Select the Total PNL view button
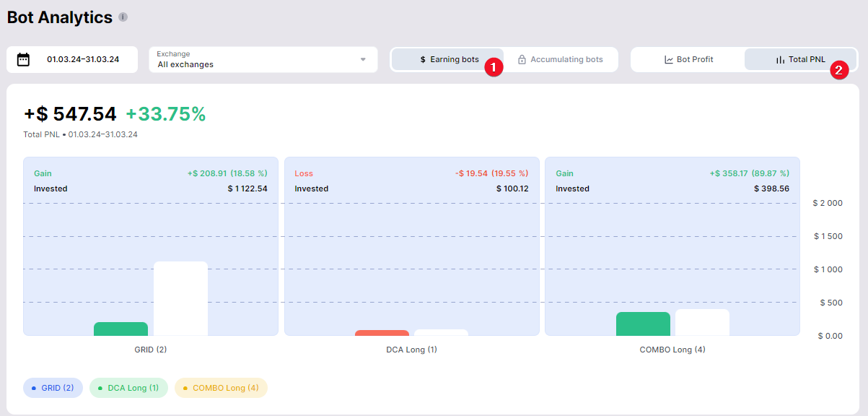 click(799, 59)
